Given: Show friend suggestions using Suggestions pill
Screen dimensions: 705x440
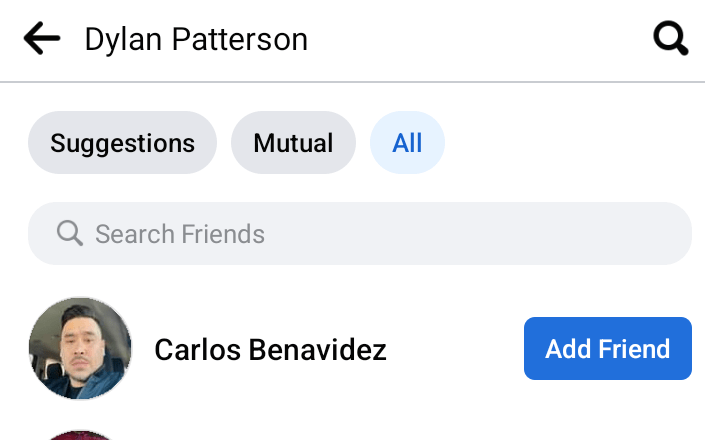Looking at the screenshot, I should pos(122,143).
